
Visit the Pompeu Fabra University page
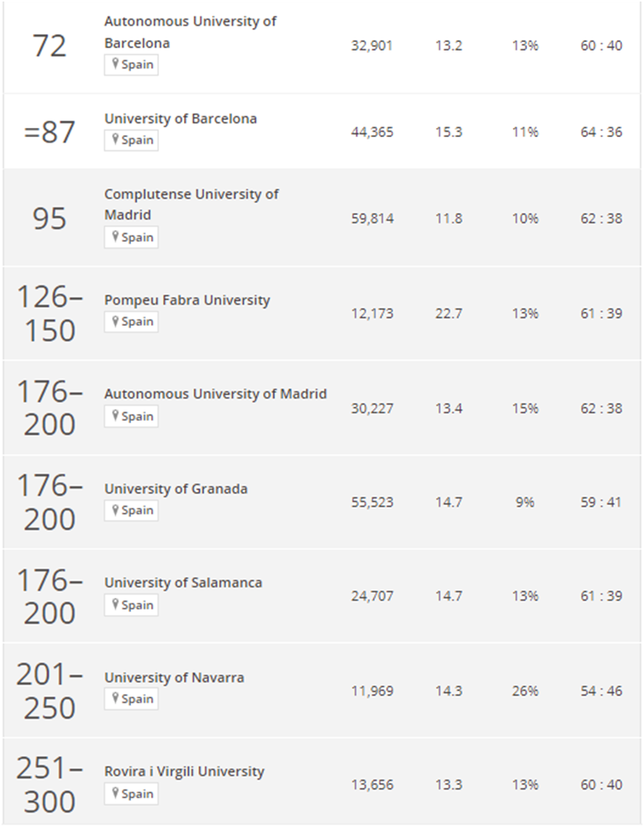coord(187,300)
